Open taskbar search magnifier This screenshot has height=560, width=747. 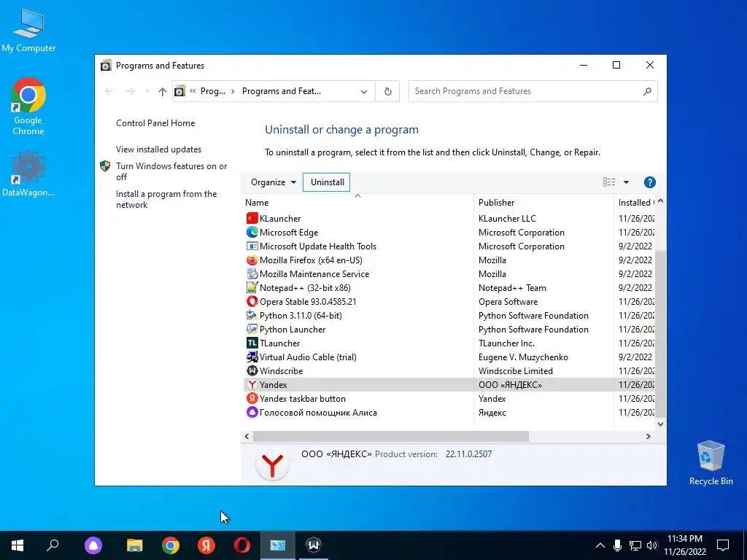[53, 545]
